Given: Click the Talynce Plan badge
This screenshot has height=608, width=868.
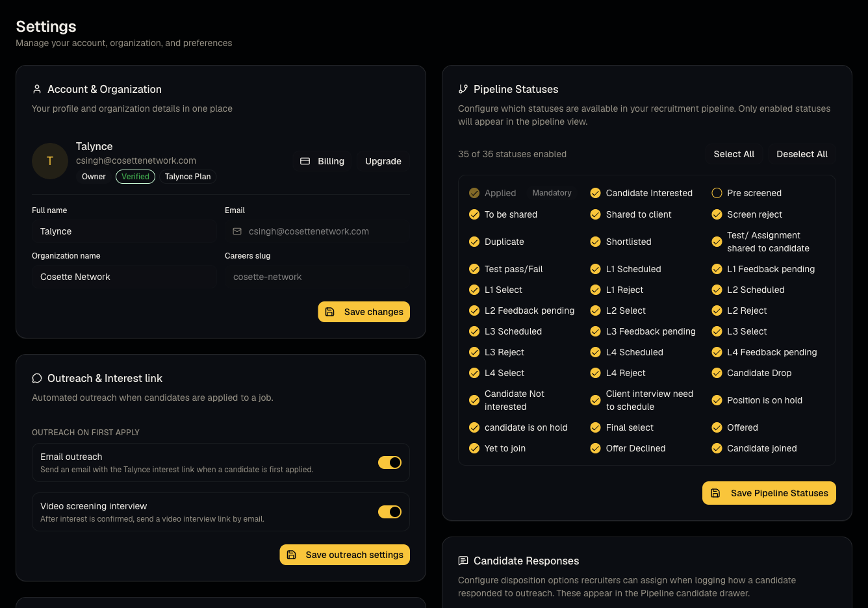Looking at the screenshot, I should 188,177.
